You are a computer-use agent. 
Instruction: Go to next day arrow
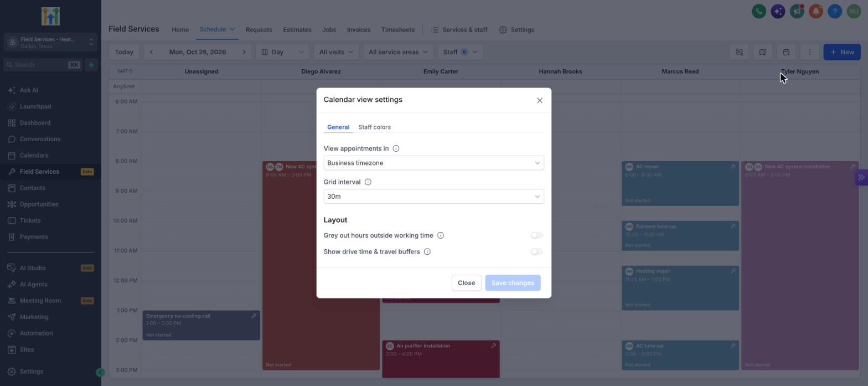point(244,52)
